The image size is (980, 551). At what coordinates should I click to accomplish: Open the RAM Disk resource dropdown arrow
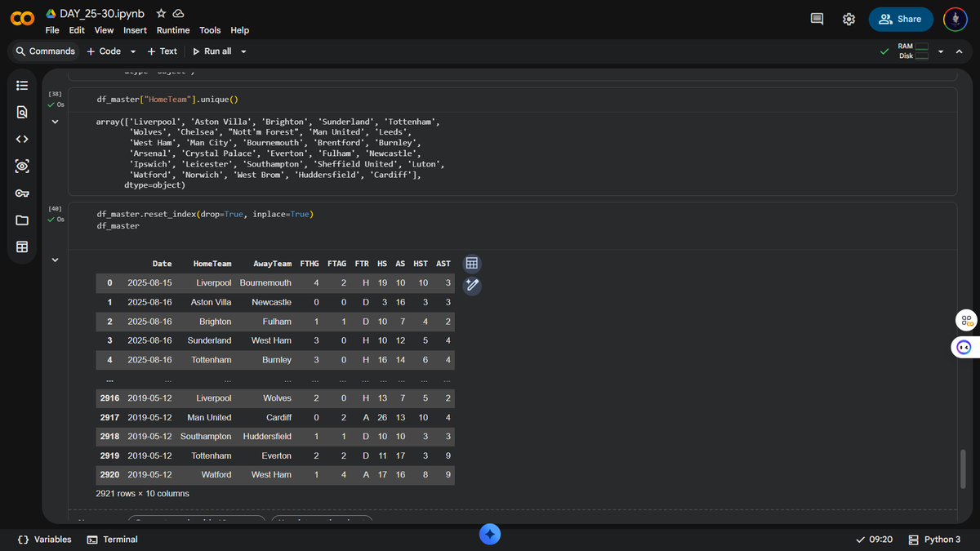pyautogui.click(x=941, y=51)
